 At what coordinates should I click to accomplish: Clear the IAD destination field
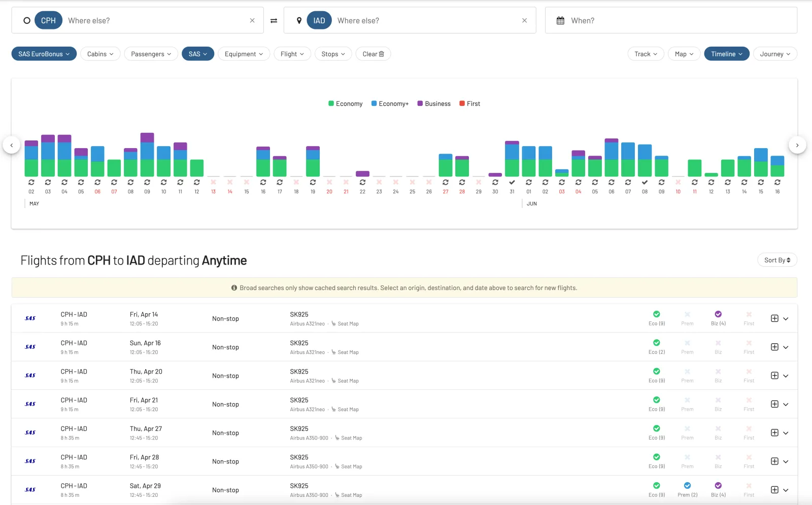click(524, 21)
